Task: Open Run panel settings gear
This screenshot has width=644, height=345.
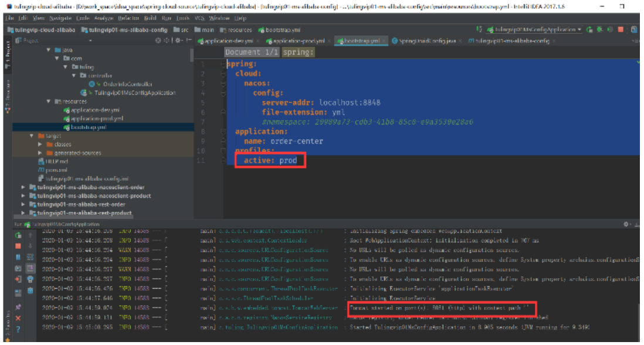Action: (627, 224)
